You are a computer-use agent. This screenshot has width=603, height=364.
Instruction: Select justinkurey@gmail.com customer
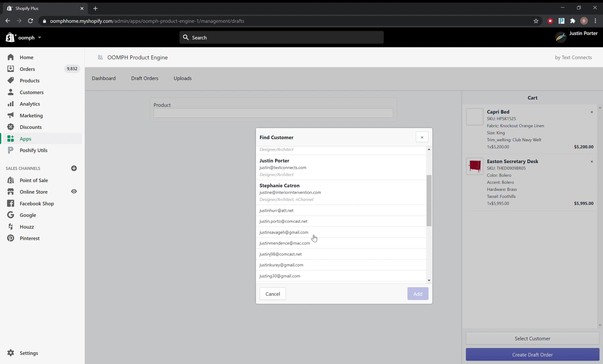(341, 265)
